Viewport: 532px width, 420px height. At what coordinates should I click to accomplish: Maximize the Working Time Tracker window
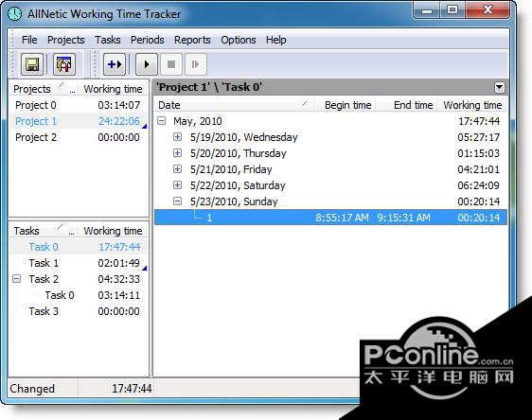click(x=452, y=10)
